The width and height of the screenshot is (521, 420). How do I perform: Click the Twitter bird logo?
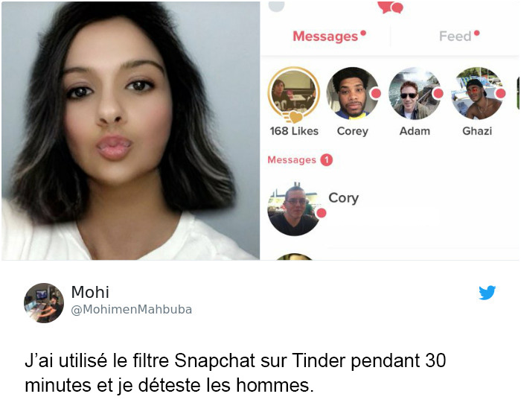point(487,293)
